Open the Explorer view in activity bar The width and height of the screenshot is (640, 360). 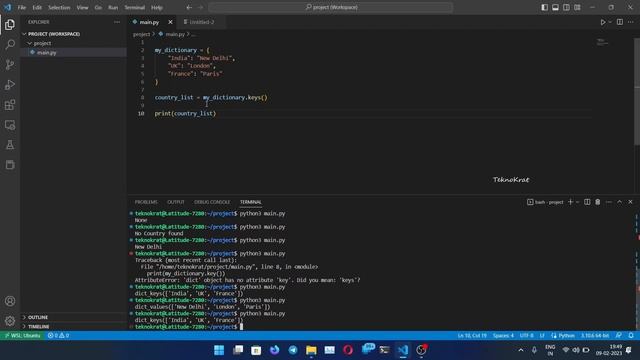click(10, 24)
